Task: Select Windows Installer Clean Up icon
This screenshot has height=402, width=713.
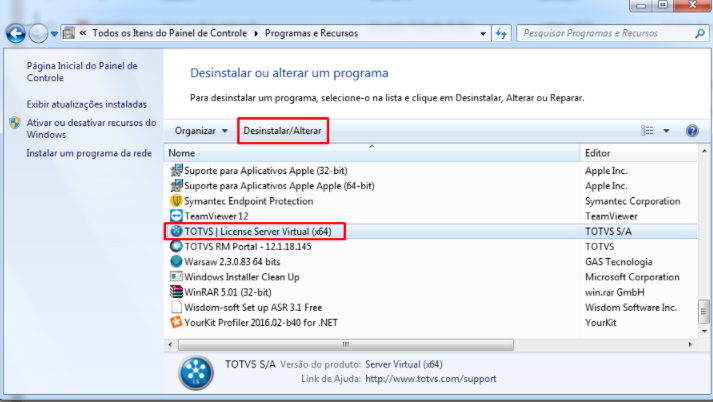Action: pyautogui.click(x=176, y=276)
